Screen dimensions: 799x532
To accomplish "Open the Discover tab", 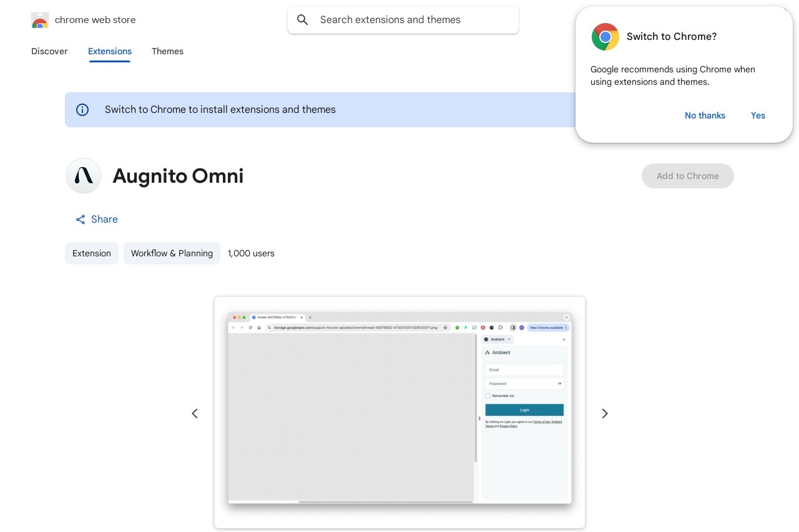I will 49,51.
